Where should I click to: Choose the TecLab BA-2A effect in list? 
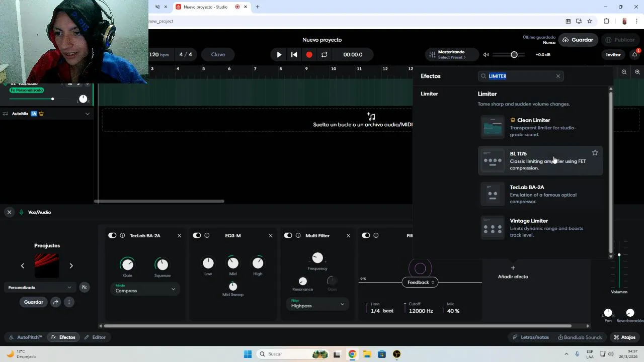(540, 194)
